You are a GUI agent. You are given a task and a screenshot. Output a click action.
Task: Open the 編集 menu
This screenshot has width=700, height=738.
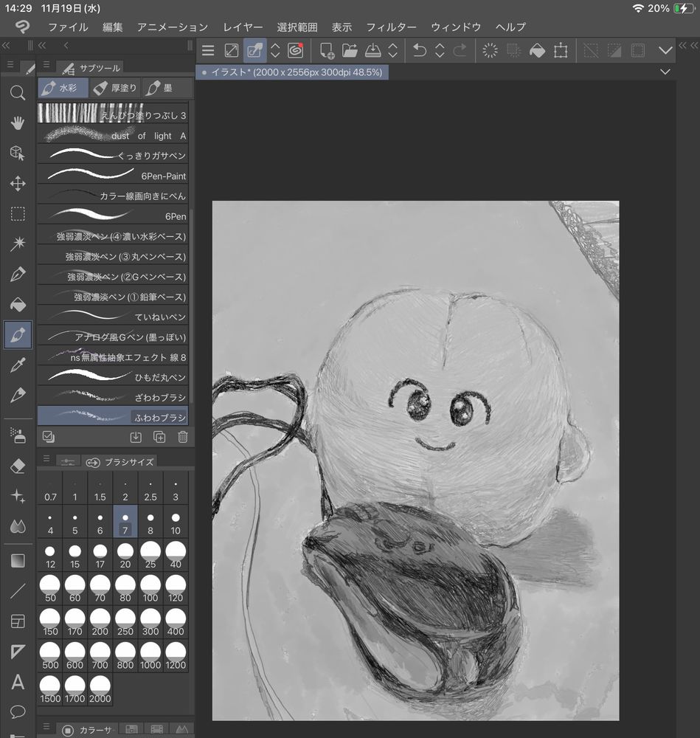tap(113, 27)
